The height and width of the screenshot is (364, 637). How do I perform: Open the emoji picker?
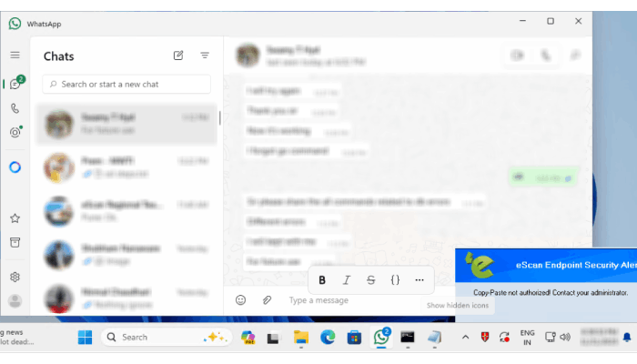coord(241,299)
